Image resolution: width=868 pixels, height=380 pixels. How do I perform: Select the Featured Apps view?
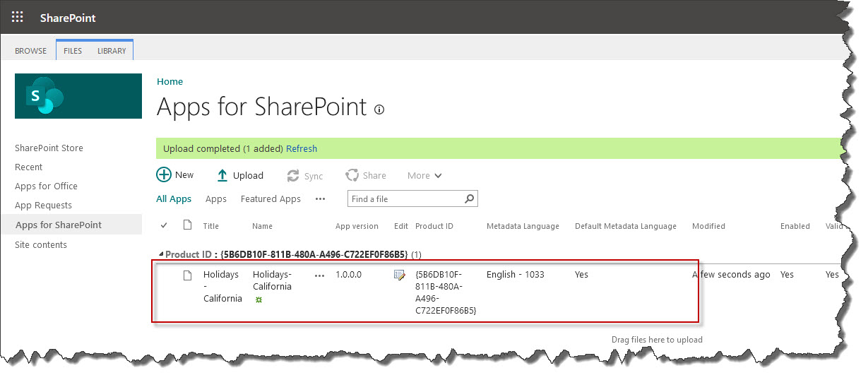tap(270, 199)
